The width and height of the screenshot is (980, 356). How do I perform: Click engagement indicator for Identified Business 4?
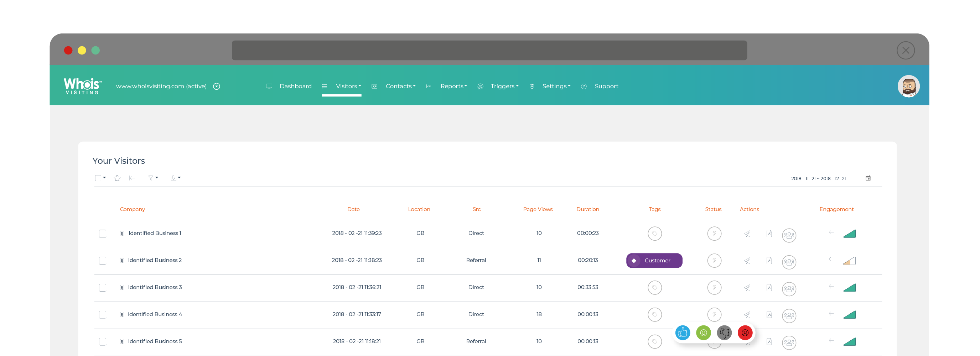click(849, 315)
